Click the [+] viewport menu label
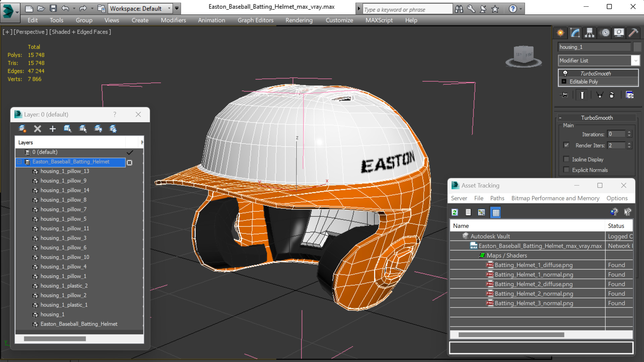Image resolution: width=644 pixels, height=362 pixels. pos(7,32)
